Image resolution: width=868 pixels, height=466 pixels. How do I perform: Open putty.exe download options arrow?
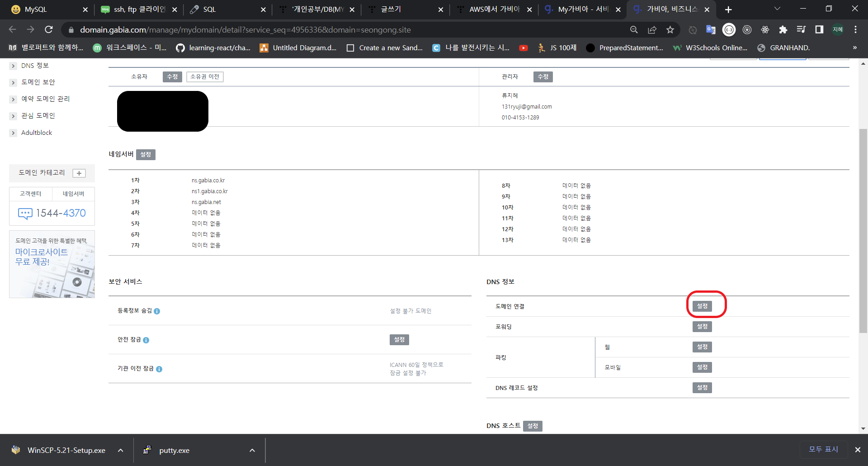252,450
